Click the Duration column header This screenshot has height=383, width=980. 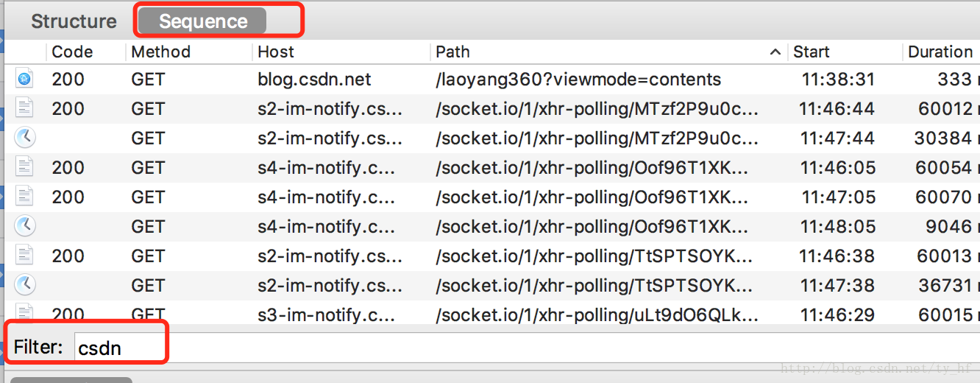(x=941, y=52)
